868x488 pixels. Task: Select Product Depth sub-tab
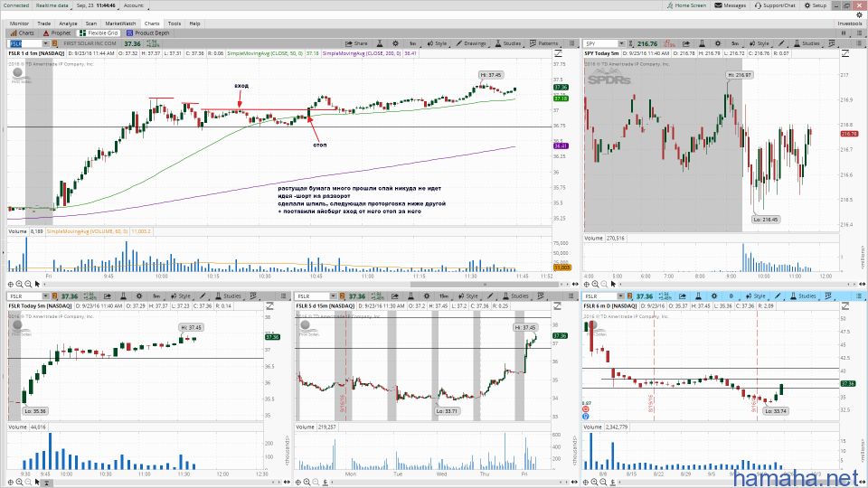(x=147, y=33)
